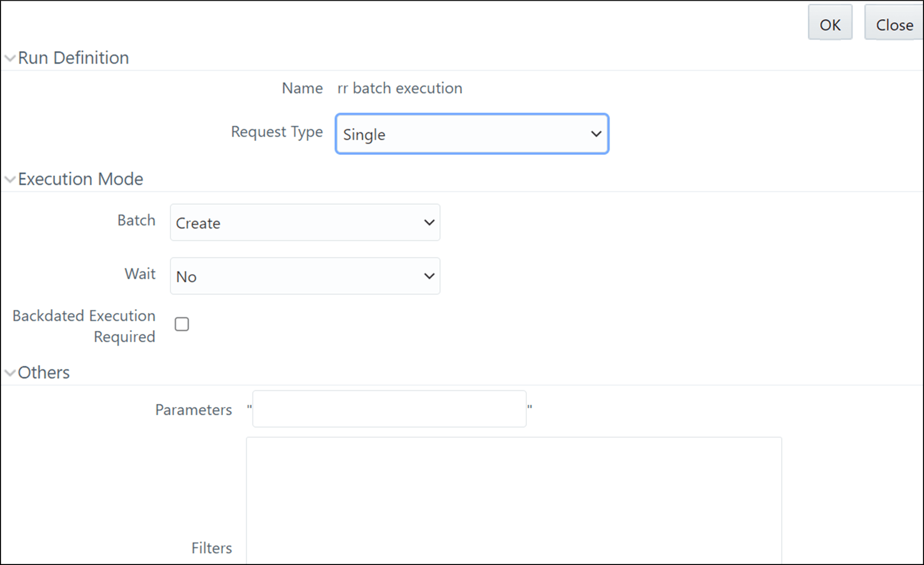Enable the Backdated Execution Required checkbox
Screen dimensions: 924x565
182,325
